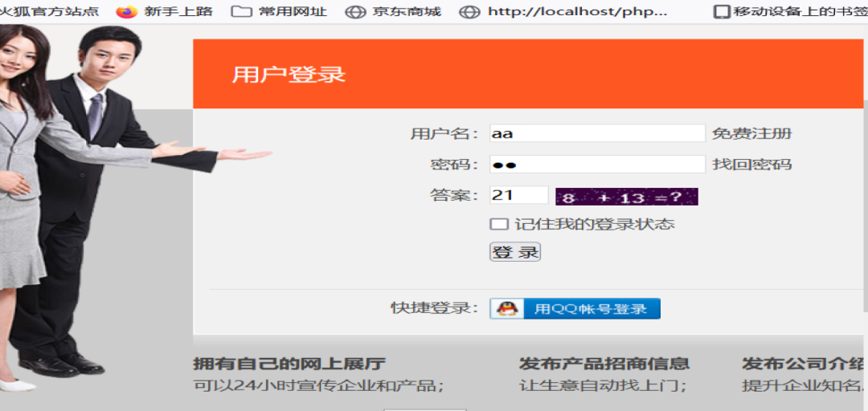Click the 发布产品招商信息 heading
The height and width of the screenshot is (411, 868).
tap(604, 364)
